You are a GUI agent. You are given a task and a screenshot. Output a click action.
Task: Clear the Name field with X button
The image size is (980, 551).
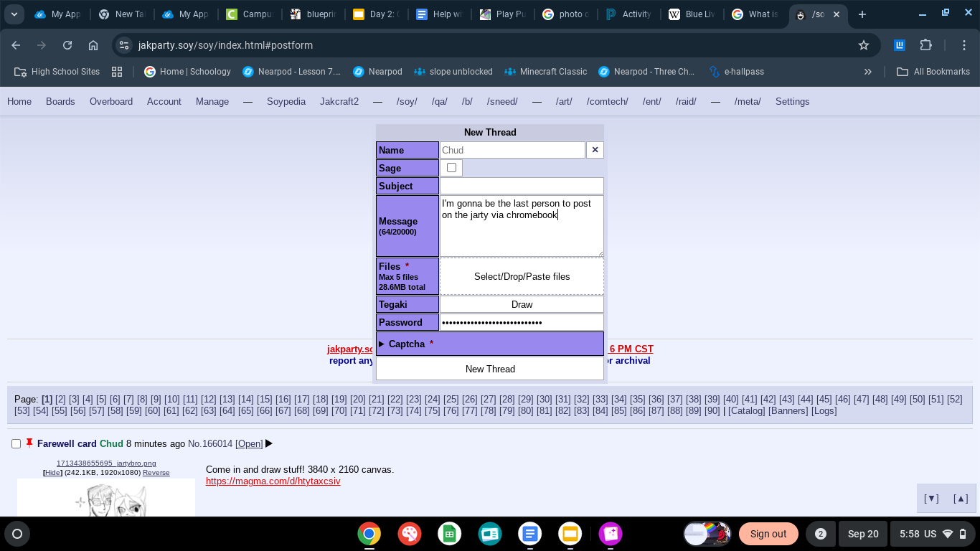click(x=595, y=150)
